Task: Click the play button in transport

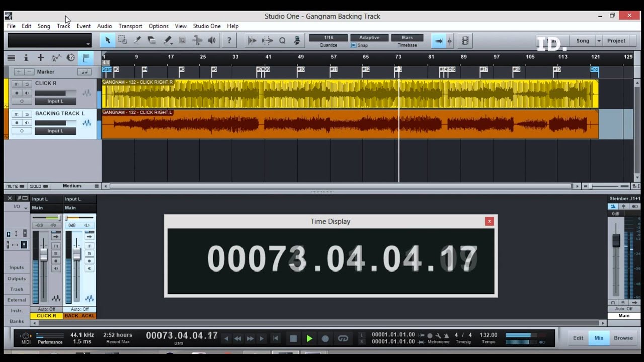Action: point(309,339)
